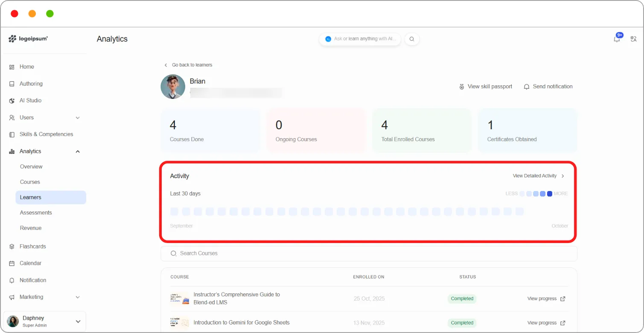The width and height of the screenshot is (644, 333).
Task: Click the Ask or learn anything AI field
Action: 360,39
